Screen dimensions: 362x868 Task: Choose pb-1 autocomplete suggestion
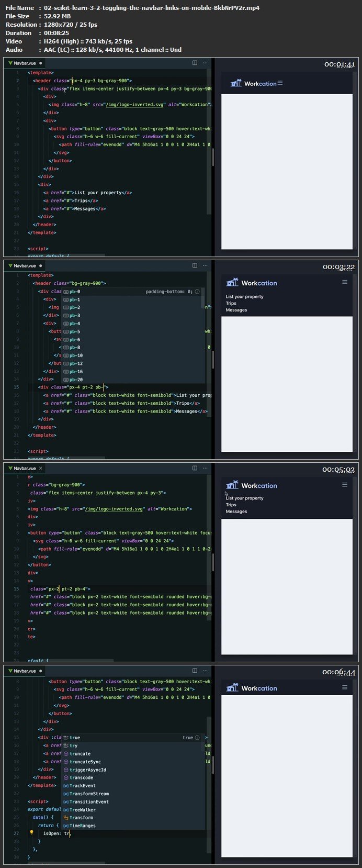tap(132, 299)
